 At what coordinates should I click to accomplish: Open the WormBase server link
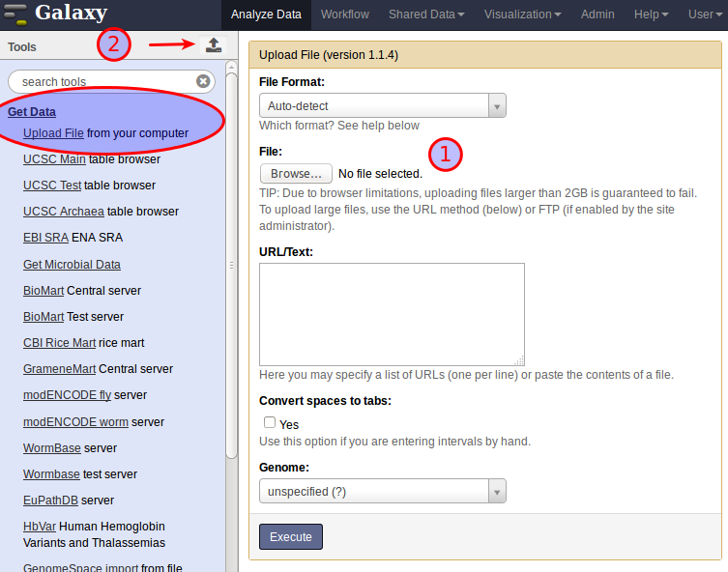52,448
